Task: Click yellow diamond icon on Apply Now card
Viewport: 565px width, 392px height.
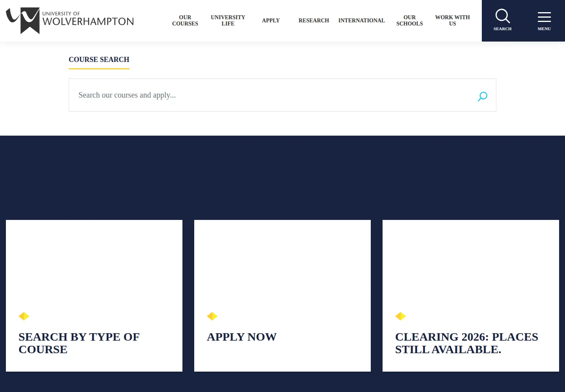Action: pyautogui.click(x=212, y=316)
